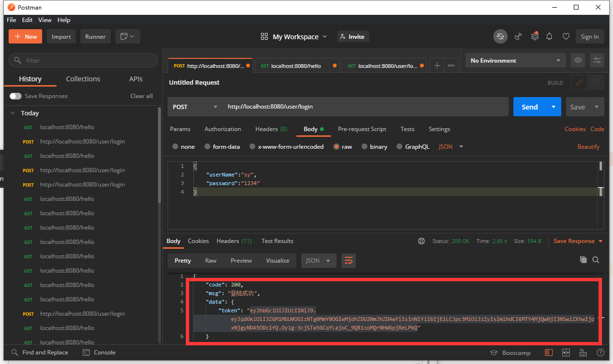Open the POST method dropdown
613x364 pixels.
[195, 107]
